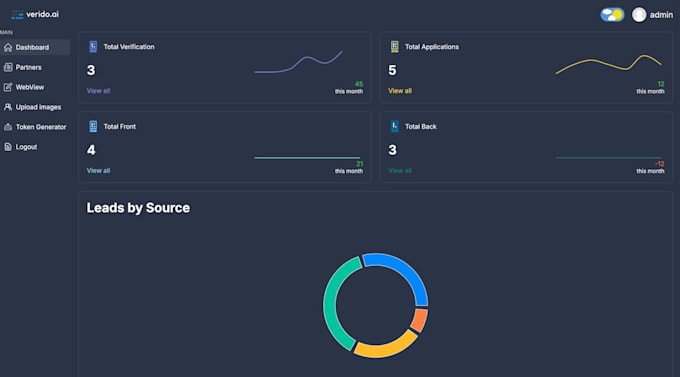The width and height of the screenshot is (680, 377).
Task: Click the Logout document icon
Action: tap(8, 147)
